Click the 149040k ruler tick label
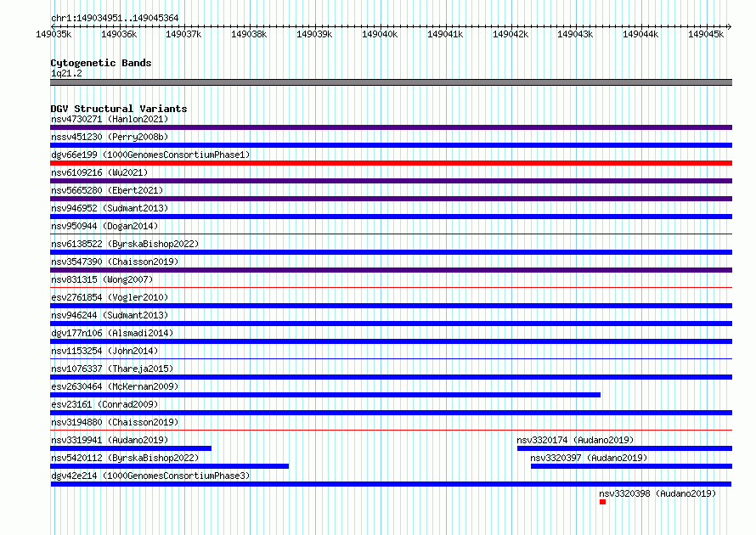The height and width of the screenshot is (535, 756). (x=380, y=34)
